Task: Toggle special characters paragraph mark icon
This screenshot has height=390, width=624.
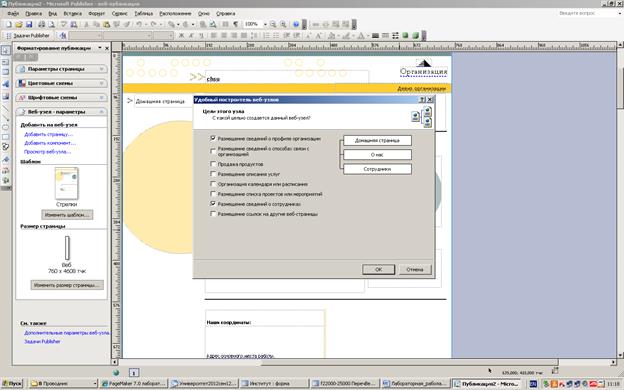Action: [236, 24]
